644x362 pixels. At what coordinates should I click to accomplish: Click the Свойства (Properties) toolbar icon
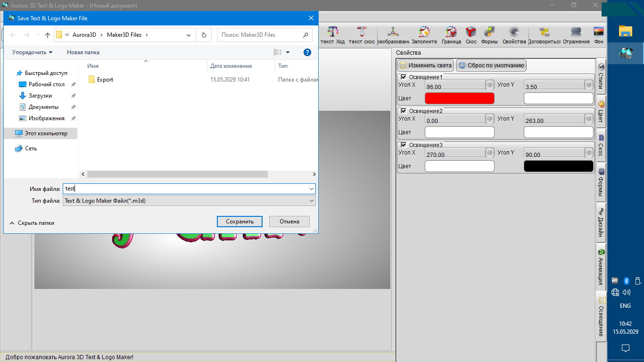pos(514,35)
